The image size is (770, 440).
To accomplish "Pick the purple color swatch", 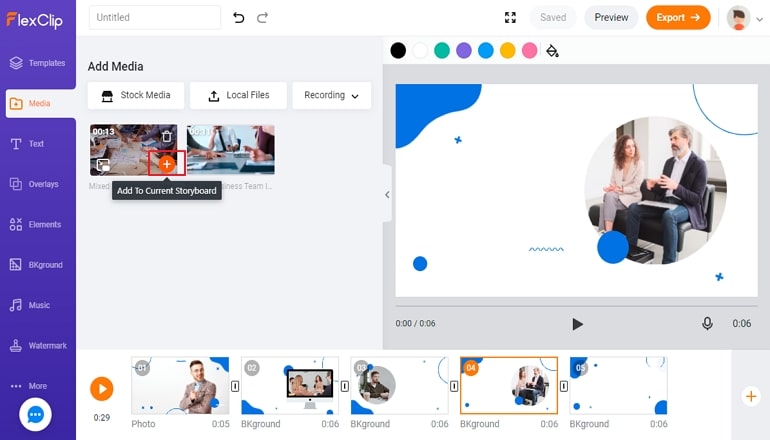I will 464,51.
